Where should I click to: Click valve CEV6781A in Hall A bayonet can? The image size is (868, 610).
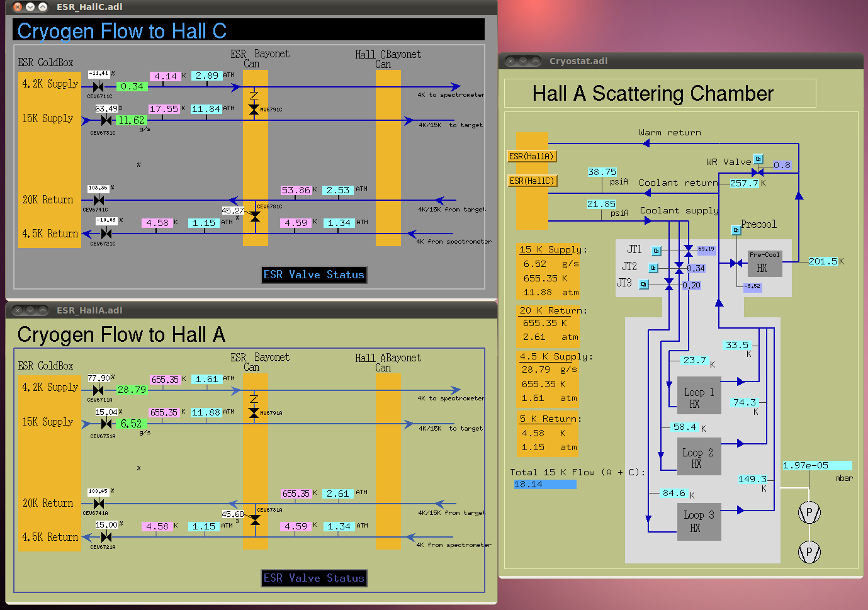[x=255, y=520]
